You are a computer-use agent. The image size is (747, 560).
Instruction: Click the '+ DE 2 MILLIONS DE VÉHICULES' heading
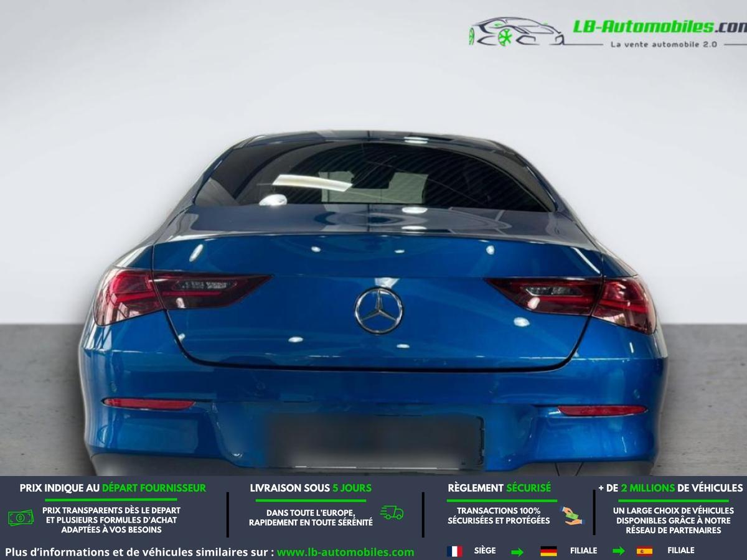pos(670,488)
